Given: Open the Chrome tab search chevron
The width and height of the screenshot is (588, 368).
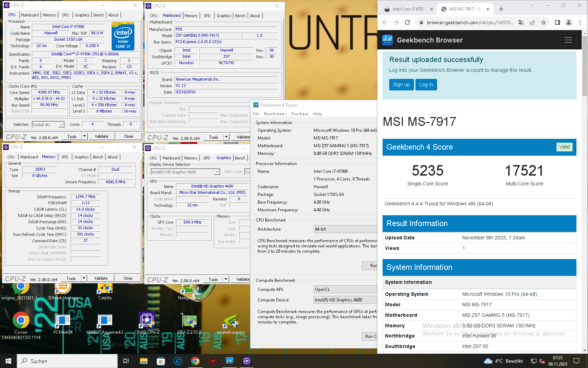Looking at the screenshot, I should (x=531, y=5).
